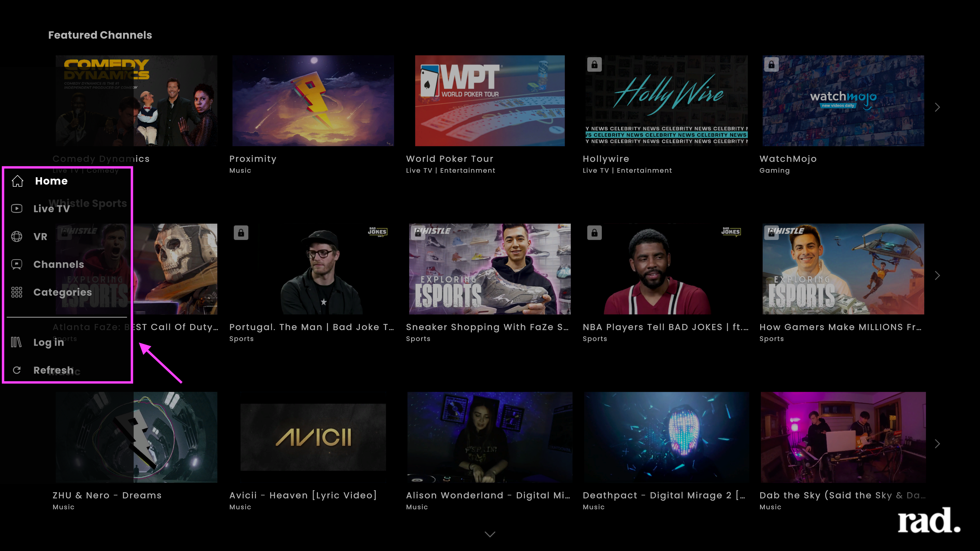Click the Log in library icon
980x551 pixels.
tap(16, 342)
